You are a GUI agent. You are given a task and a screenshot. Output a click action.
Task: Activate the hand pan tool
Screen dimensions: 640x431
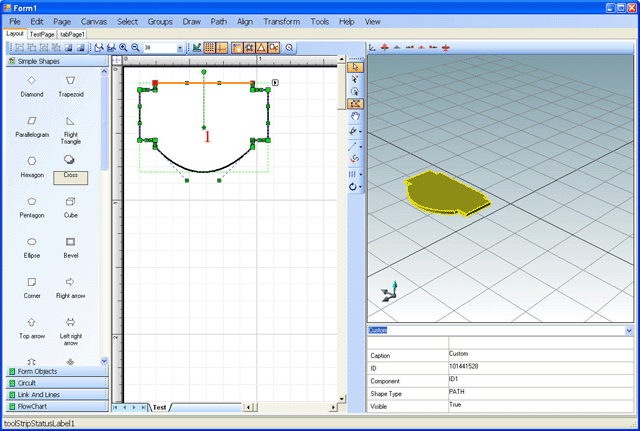click(x=356, y=116)
